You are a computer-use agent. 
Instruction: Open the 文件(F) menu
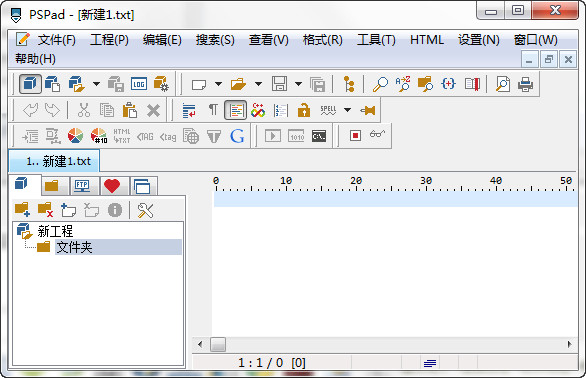point(56,40)
